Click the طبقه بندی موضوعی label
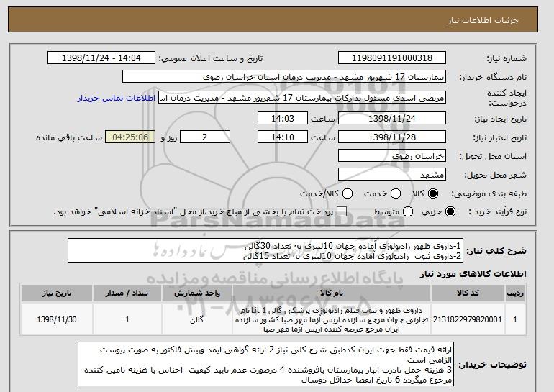This screenshot has width=554, height=392. pyautogui.click(x=489, y=193)
